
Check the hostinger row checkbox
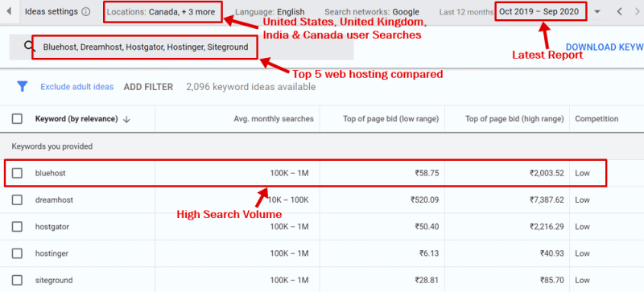pyautogui.click(x=17, y=253)
